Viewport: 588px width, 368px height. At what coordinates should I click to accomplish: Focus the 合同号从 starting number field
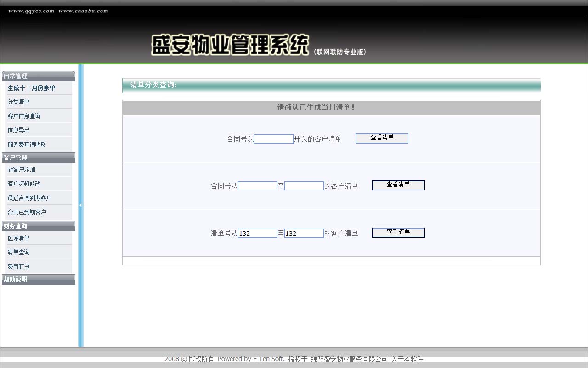tap(257, 186)
